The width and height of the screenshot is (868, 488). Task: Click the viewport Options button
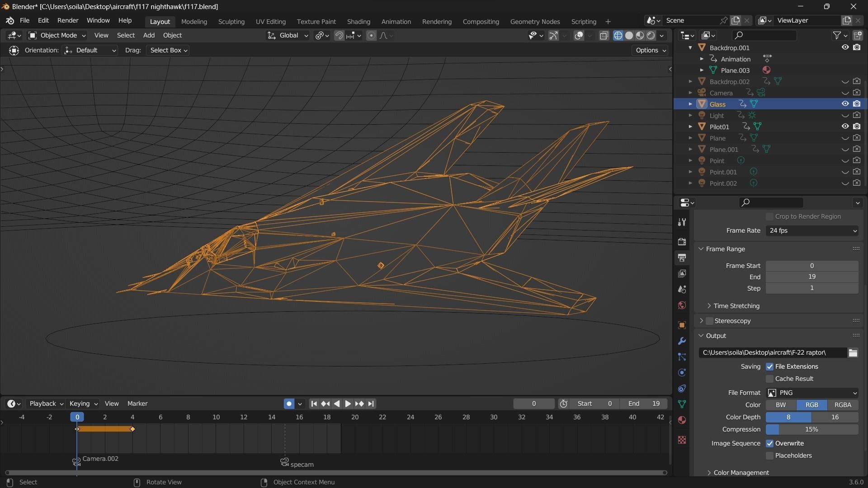(650, 50)
